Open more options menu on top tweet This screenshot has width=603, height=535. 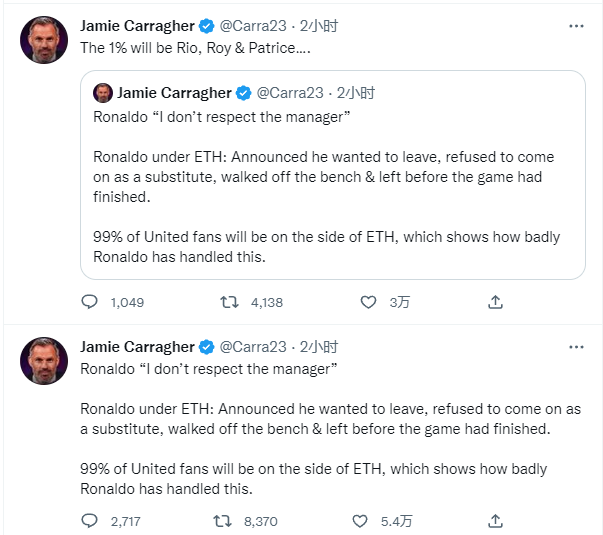(x=575, y=27)
